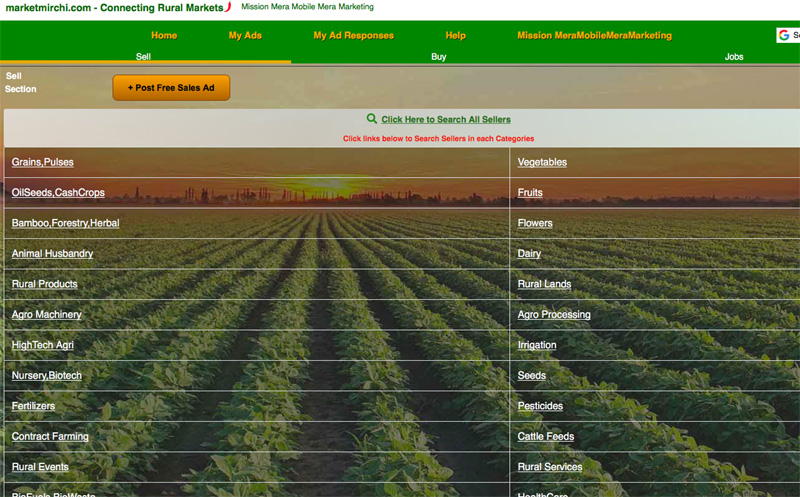Select the Sell tab

144,57
